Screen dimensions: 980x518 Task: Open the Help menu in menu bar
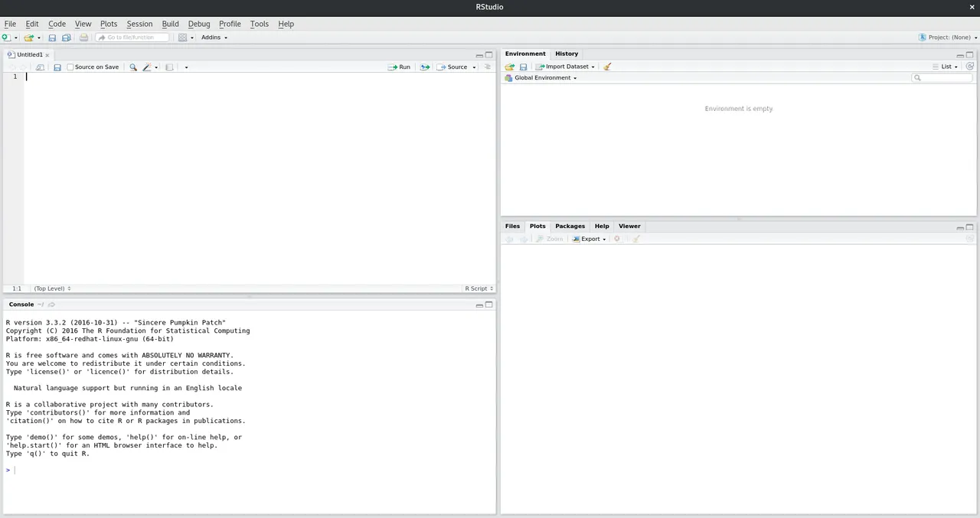point(286,24)
